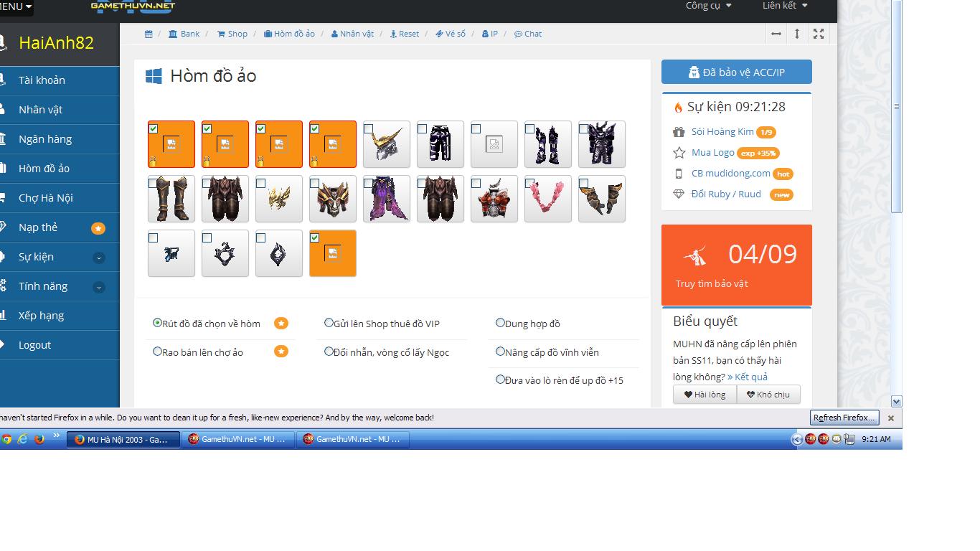Vote Hài lòng in the poll
980x551 pixels.
click(x=705, y=395)
